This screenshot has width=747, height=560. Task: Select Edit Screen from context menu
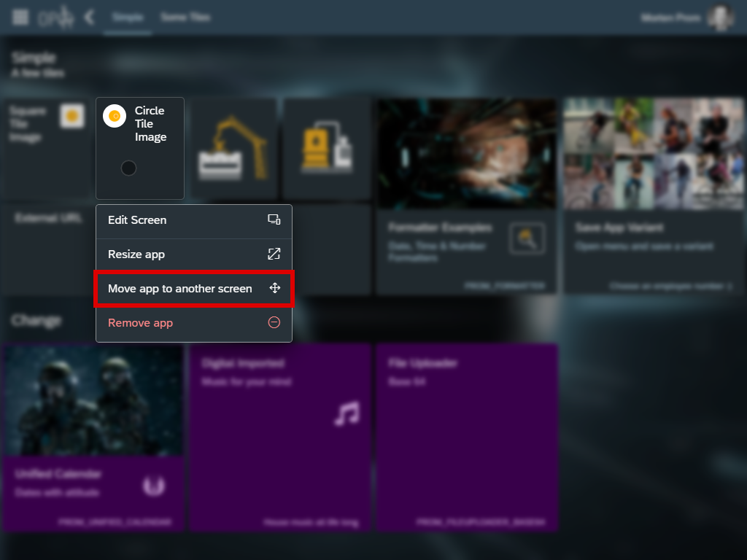(x=137, y=220)
